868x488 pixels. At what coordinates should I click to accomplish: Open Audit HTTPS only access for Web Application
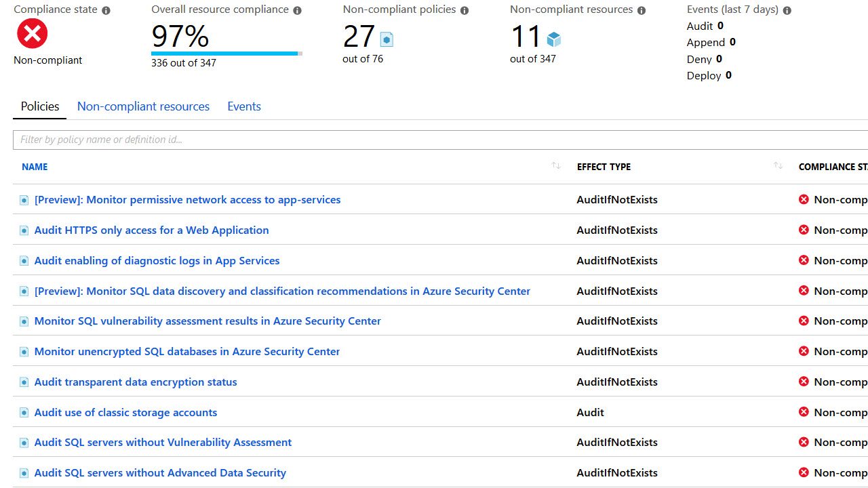tap(151, 230)
